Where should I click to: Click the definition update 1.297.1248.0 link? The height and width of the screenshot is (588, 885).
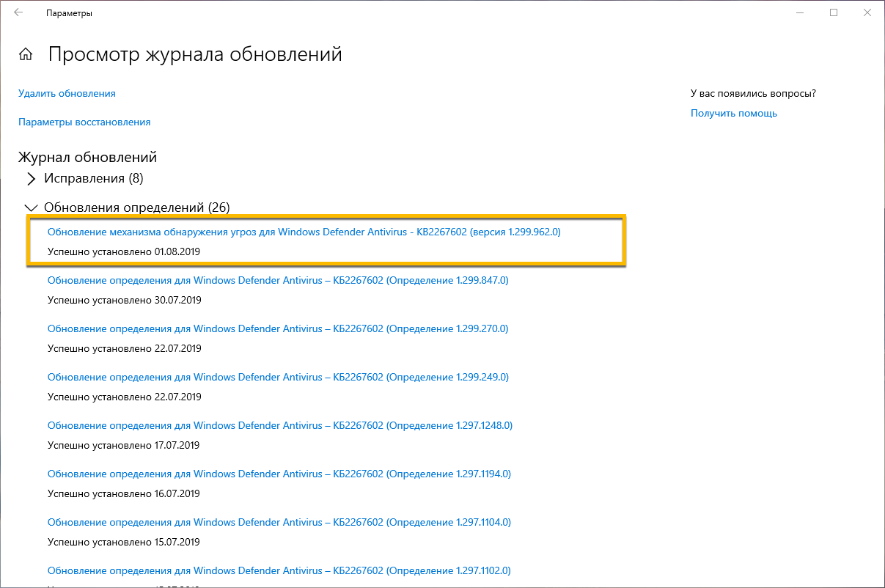click(x=279, y=425)
